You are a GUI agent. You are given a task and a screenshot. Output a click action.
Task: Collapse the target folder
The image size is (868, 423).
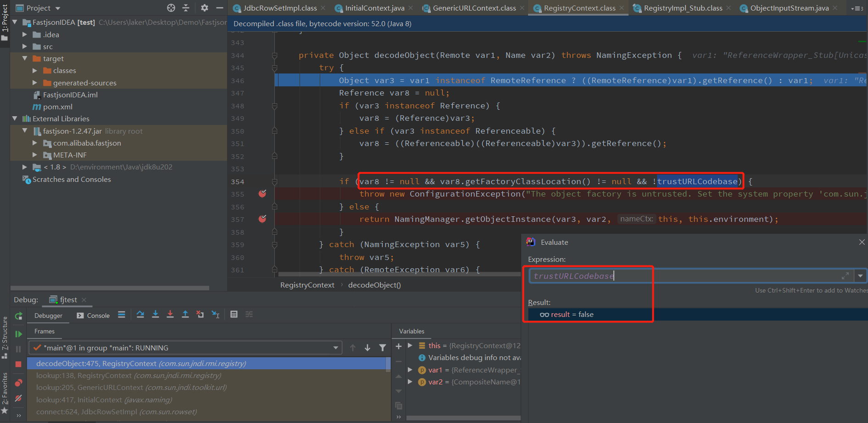pyautogui.click(x=25, y=58)
